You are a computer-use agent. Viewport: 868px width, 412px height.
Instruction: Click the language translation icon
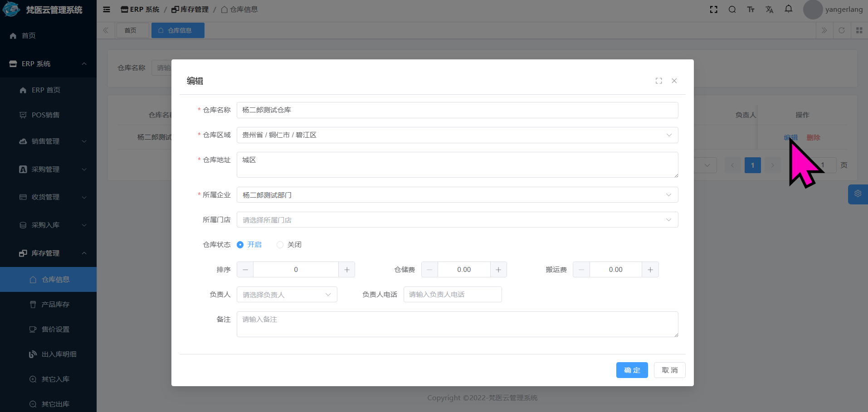pos(769,10)
